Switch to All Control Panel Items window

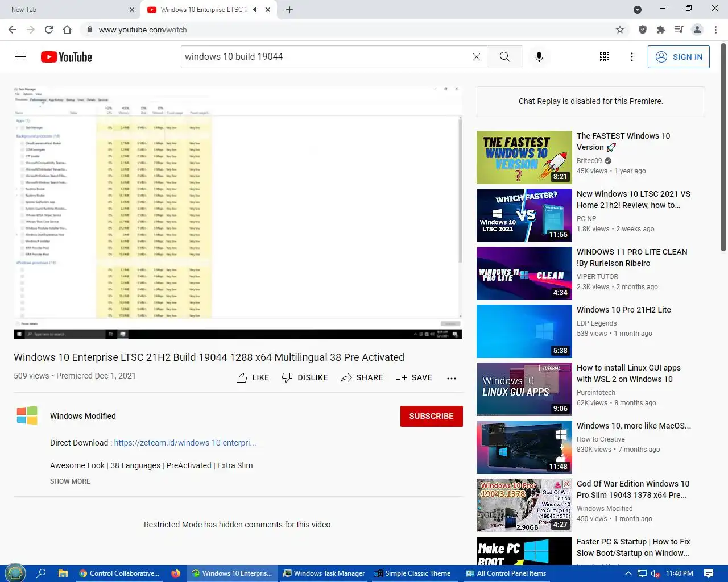tap(506, 573)
